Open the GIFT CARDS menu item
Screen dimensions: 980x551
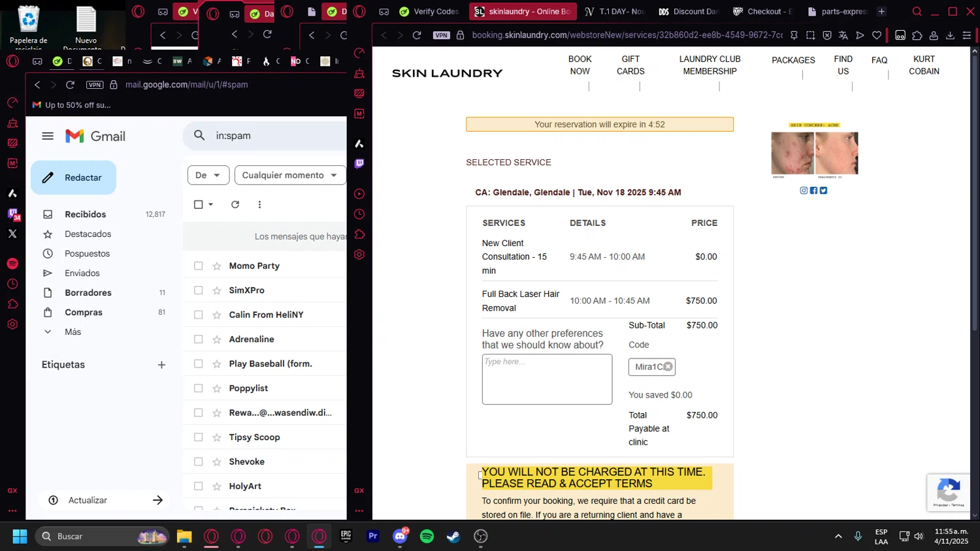[630, 65]
